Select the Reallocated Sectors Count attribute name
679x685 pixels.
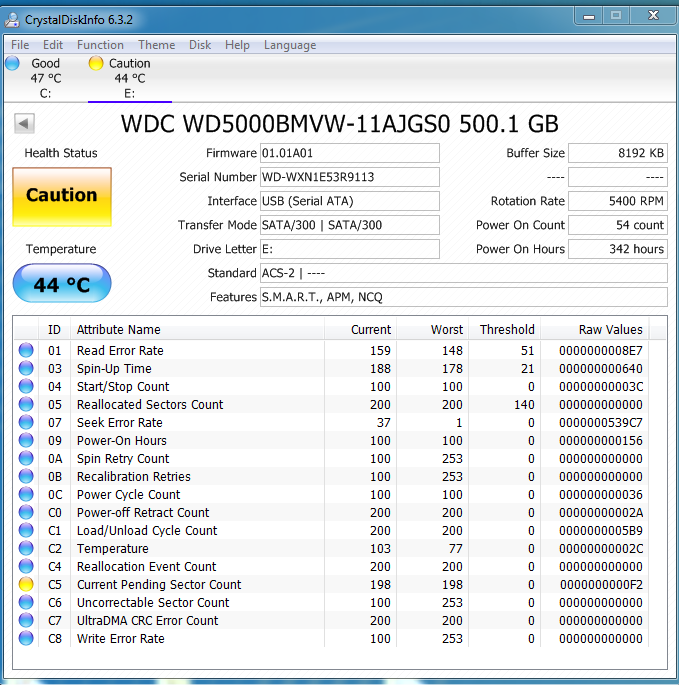[x=150, y=405]
